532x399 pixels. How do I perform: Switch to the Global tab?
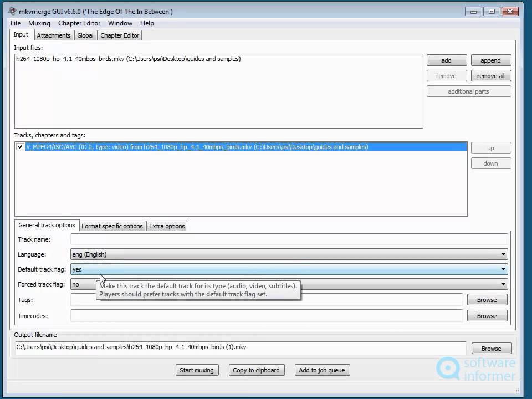(85, 35)
